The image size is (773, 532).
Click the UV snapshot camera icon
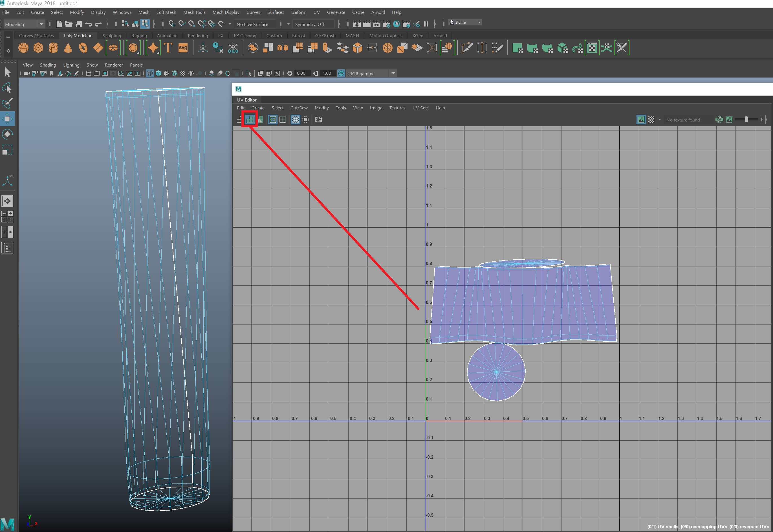point(318,120)
